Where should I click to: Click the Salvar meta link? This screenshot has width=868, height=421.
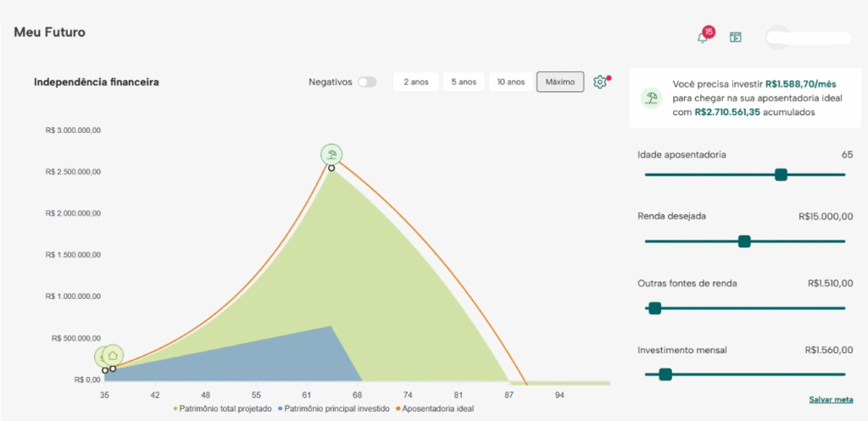click(x=831, y=400)
